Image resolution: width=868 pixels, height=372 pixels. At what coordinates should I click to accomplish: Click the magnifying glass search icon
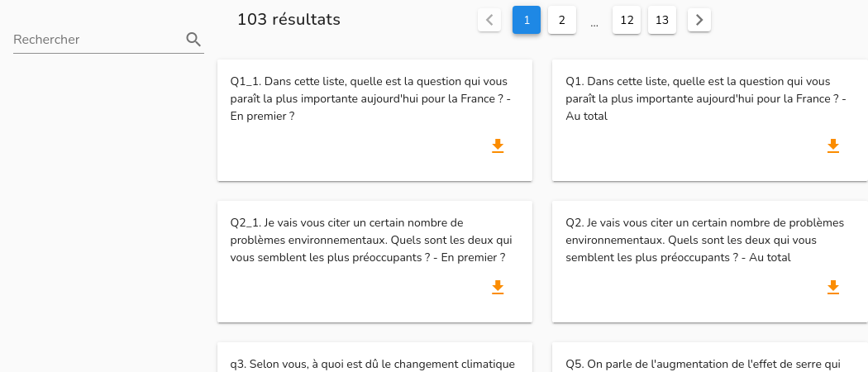193,40
